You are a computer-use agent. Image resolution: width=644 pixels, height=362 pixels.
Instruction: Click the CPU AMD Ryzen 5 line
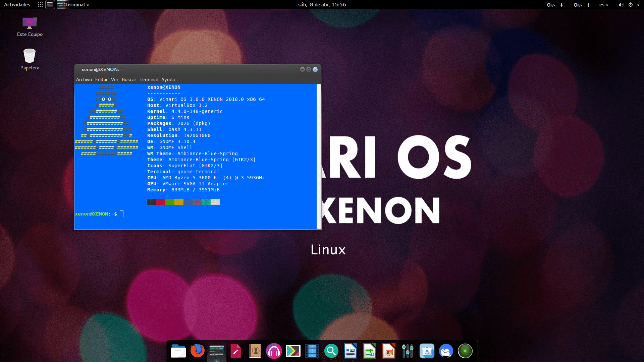(x=206, y=178)
